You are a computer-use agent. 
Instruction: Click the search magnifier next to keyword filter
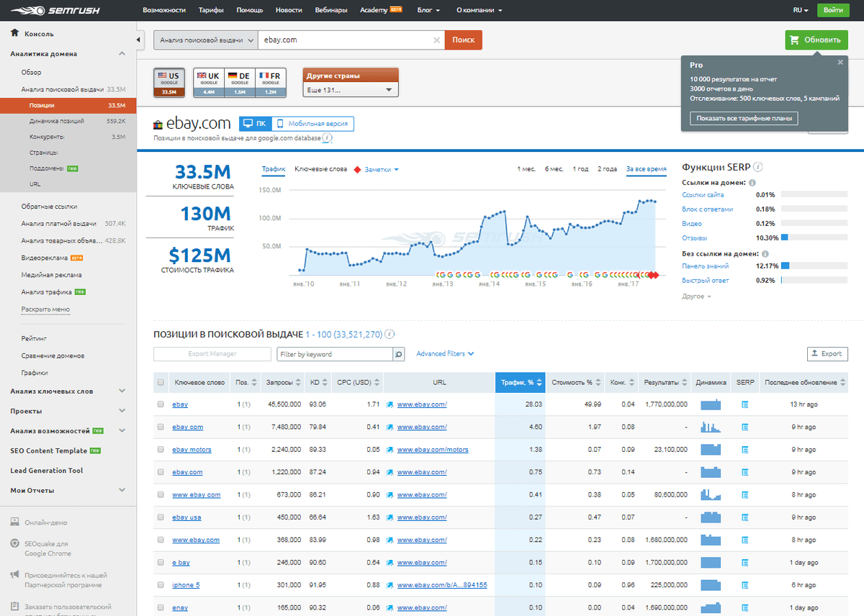tap(399, 354)
